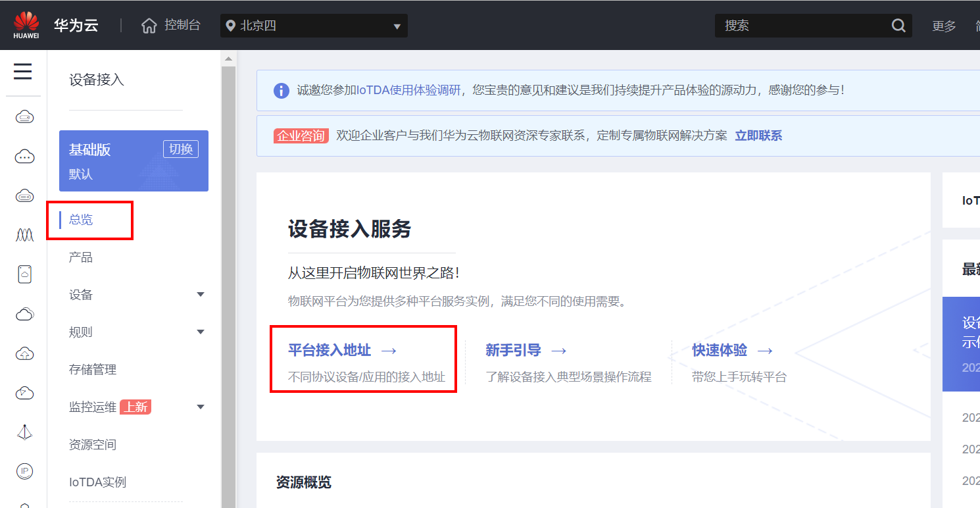The height and width of the screenshot is (508, 980).
Task: Click the wave-shaped sidebar service icon
Action: pyautogui.click(x=24, y=235)
